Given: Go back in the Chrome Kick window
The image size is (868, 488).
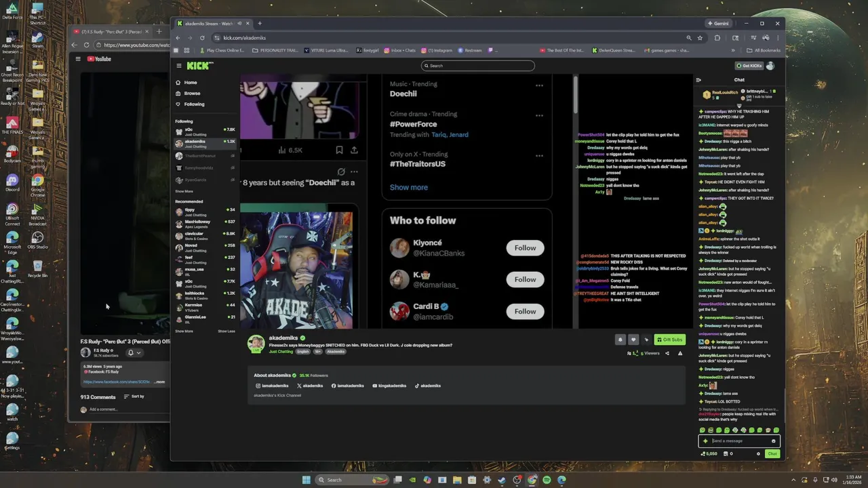Looking at the screenshot, I should coord(179,38).
